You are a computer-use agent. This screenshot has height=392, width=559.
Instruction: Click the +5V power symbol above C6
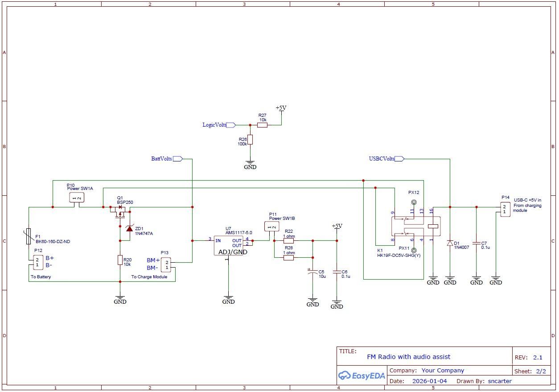[337, 227]
